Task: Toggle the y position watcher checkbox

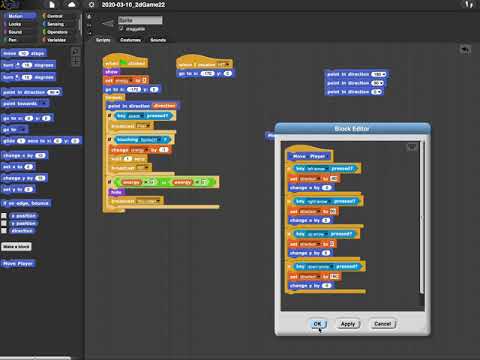Action: (x=4, y=223)
